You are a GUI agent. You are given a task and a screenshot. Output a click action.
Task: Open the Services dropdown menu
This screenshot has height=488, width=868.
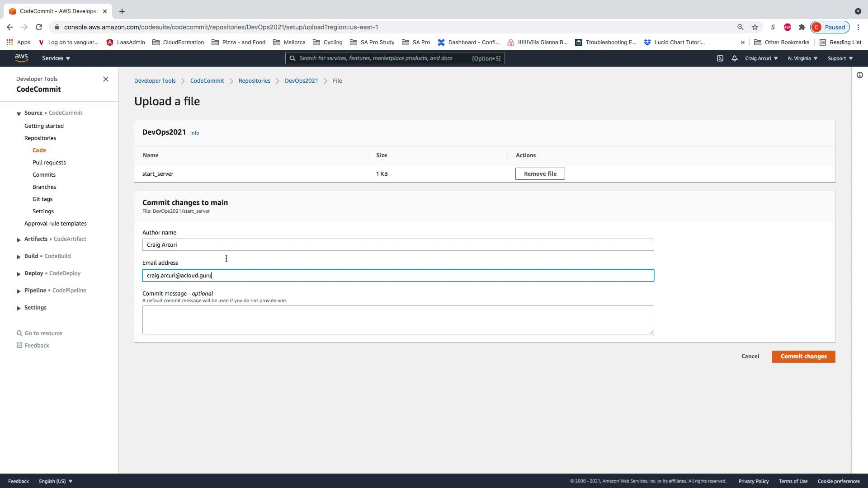[x=56, y=58]
